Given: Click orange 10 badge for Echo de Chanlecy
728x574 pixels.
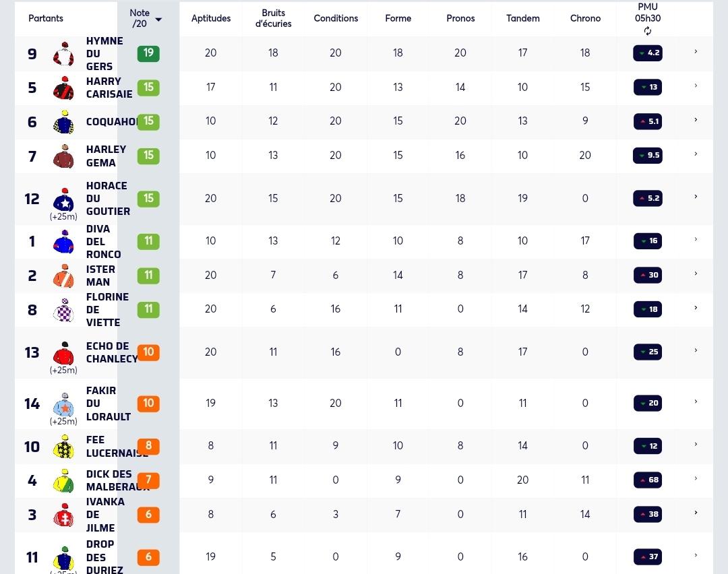Looking at the screenshot, I should click(x=148, y=352).
